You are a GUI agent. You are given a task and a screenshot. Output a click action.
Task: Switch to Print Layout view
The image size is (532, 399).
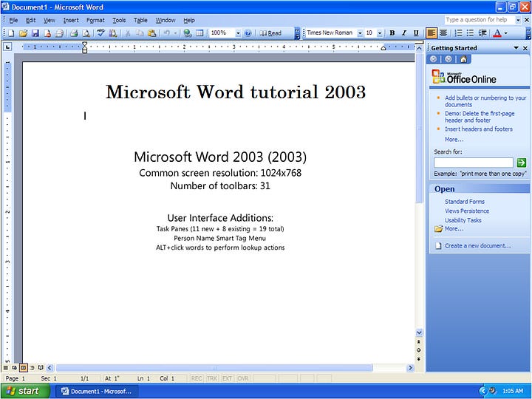pos(23,368)
